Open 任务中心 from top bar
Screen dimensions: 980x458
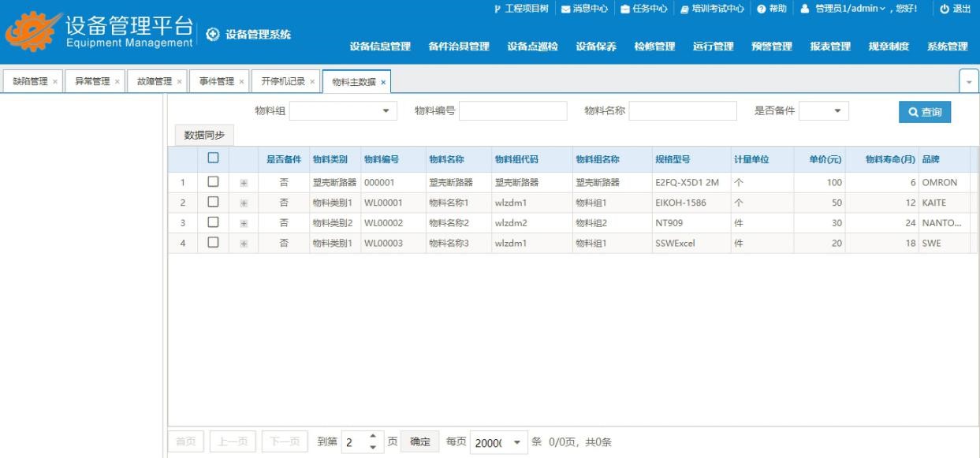coord(626,9)
